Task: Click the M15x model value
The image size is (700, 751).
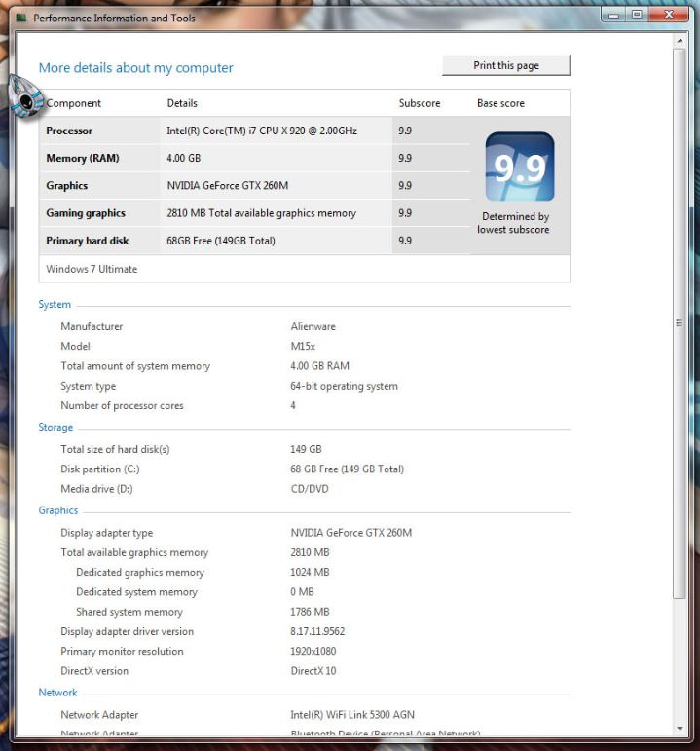Action: (303, 347)
